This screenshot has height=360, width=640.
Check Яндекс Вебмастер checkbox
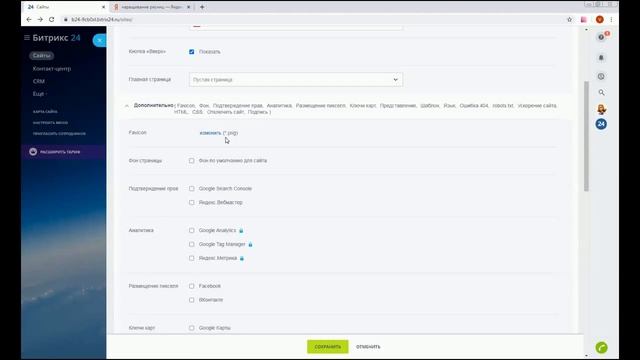pos(191,202)
